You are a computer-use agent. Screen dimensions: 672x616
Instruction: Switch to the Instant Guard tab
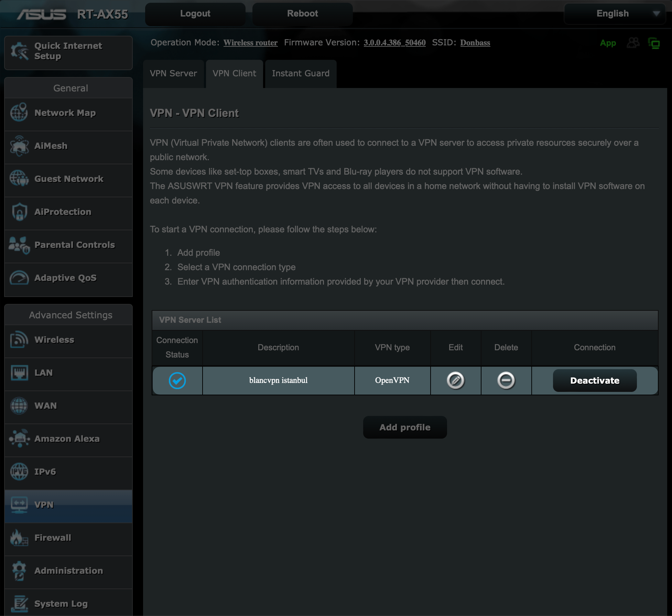click(x=301, y=74)
